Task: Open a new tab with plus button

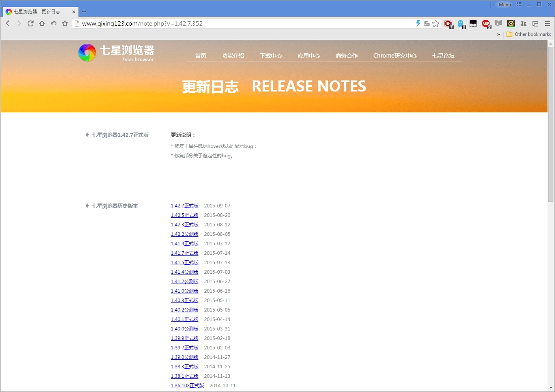Action: point(84,12)
